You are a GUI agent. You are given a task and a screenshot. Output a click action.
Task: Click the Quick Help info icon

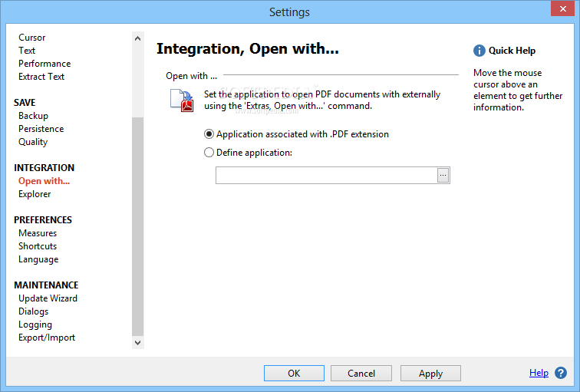[x=479, y=51]
